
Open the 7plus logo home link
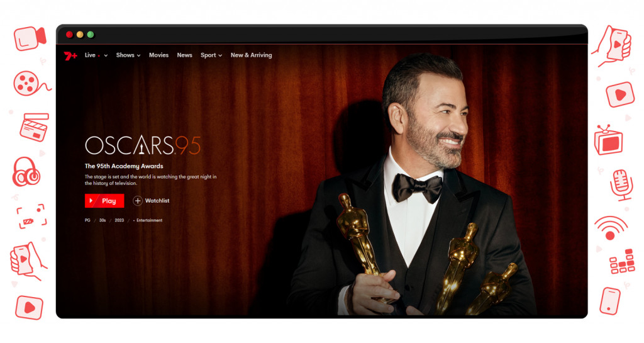pos(70,55)
